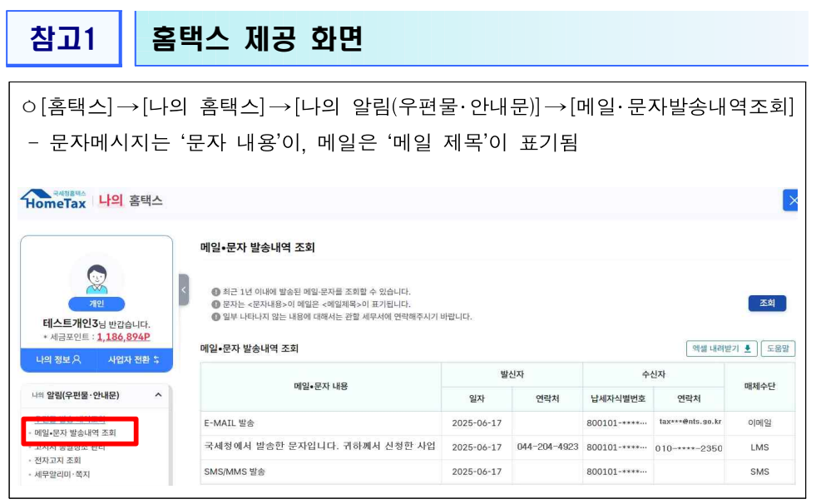The image size is (816, 504).
Task: Click the 도움말 help button
Action: point(778,348)
